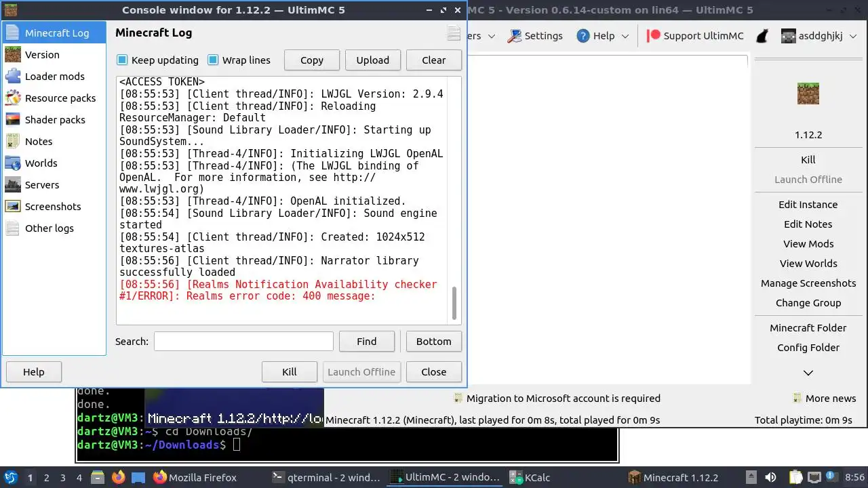Screen dimensions: 868x488
Task: Open Settings in UltimMC main window
Action: pyautogui.click(x=535, y=36)
